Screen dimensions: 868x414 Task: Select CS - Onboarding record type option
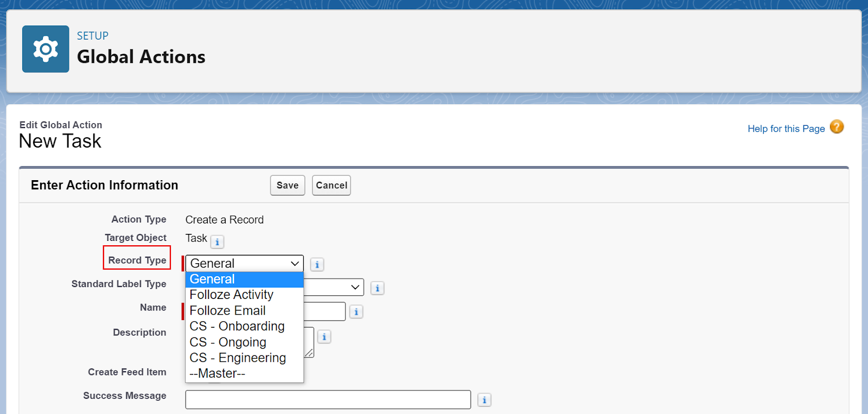tap(237, 326)
